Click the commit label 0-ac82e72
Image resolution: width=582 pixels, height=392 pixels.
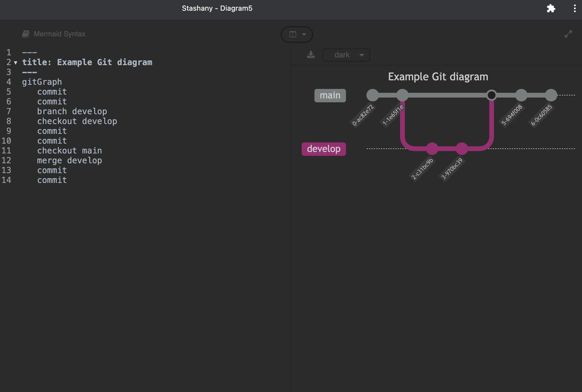[363, 115]
